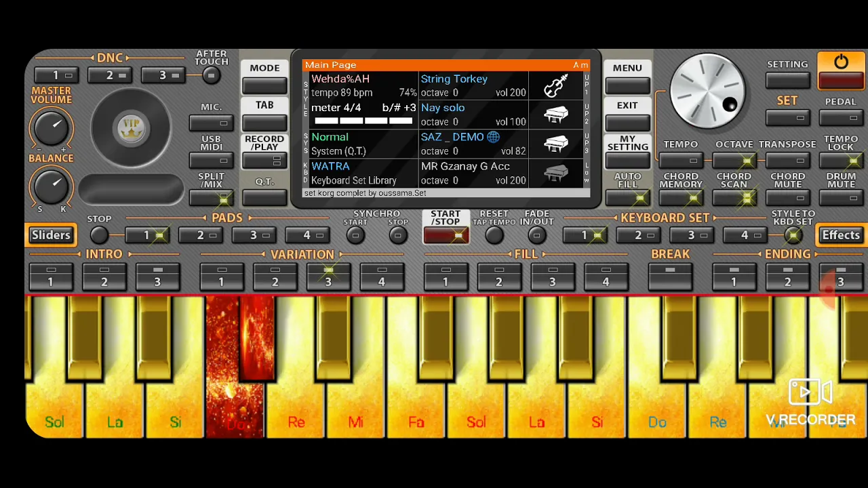Click the Reset Tap Tempo button

[x=494, y=235]
